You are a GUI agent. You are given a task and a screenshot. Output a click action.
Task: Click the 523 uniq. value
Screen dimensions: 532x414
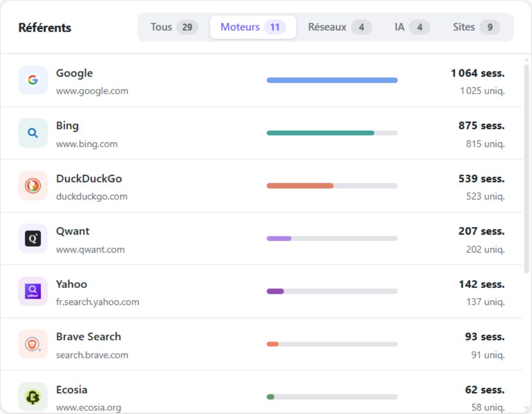click(x=485, y=196)
